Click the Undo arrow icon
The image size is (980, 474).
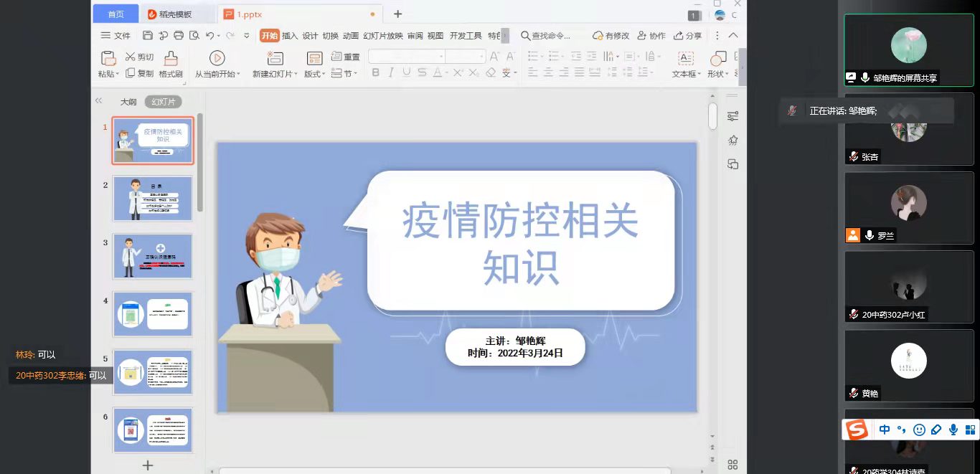(x=209, y=35)
